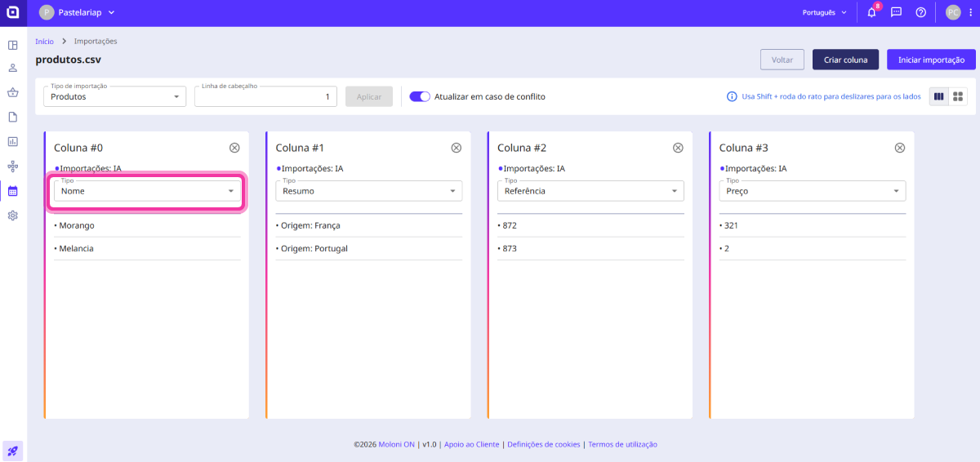Open the customers person icon in sidebar

13,68
